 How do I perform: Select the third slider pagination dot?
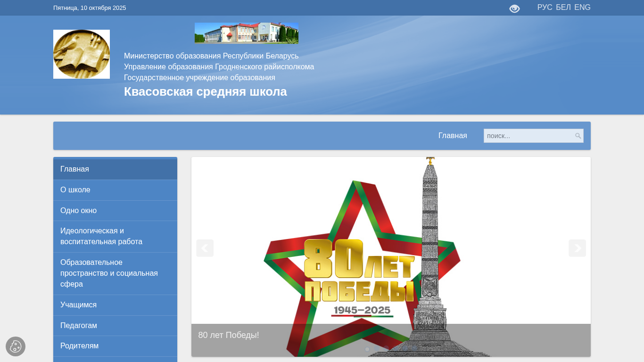[386, 349]
